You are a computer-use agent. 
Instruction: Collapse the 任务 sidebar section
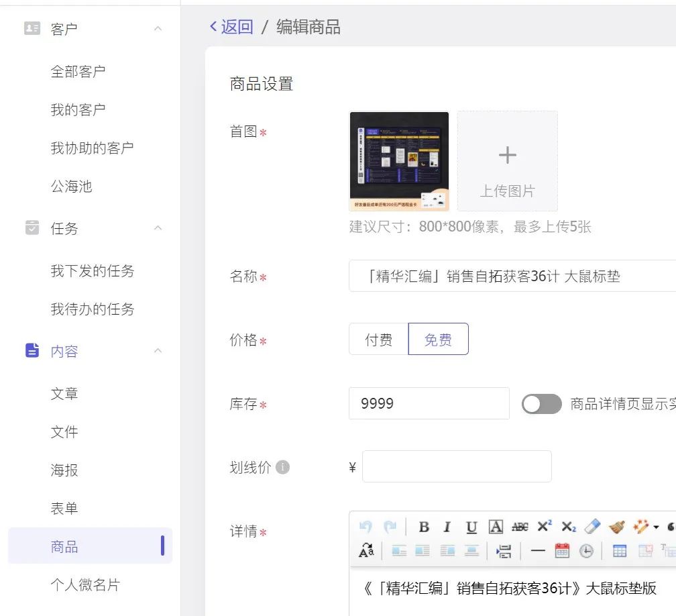click(157, 228)
